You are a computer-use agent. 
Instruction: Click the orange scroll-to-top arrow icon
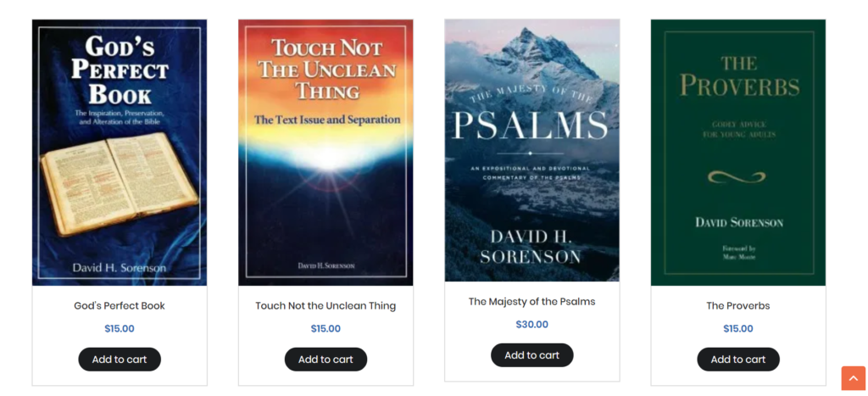853,377
